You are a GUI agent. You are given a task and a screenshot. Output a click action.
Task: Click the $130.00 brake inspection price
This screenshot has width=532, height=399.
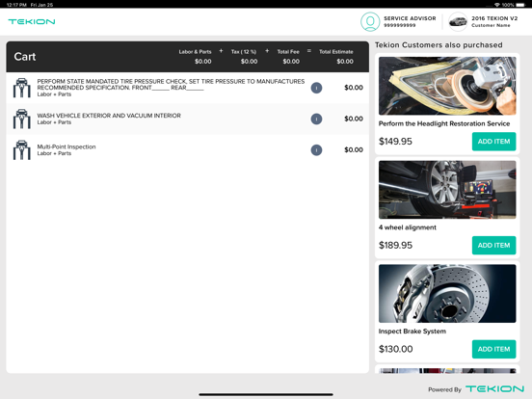(395, 349)
